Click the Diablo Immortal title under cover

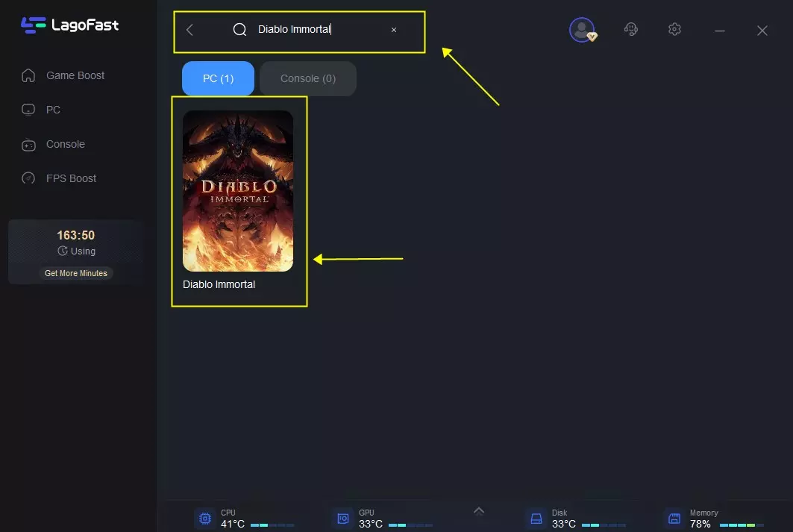coord(219,285)
